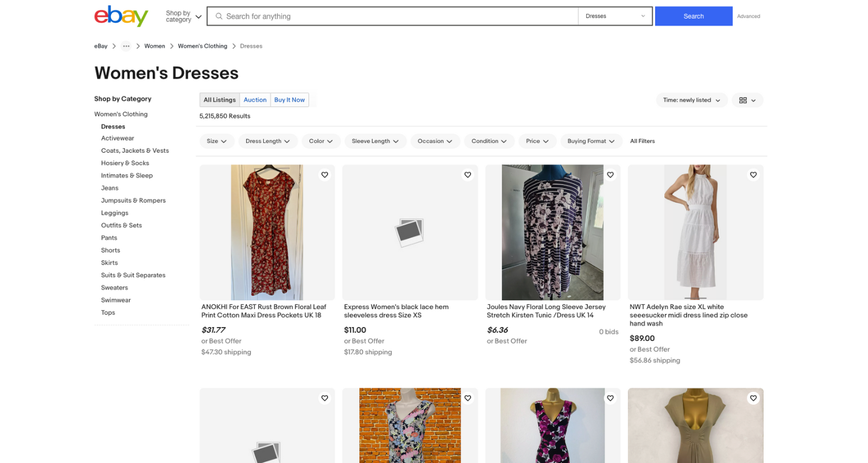Viewport: 868px width, 463px height.
Task: Open Jeans category
Action: point(109,188)
